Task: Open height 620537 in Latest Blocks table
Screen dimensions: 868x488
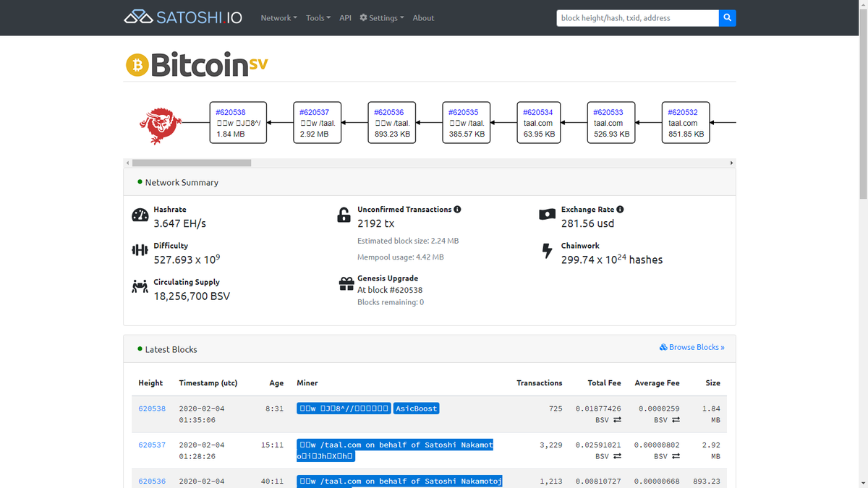Action: pos(152,445)
